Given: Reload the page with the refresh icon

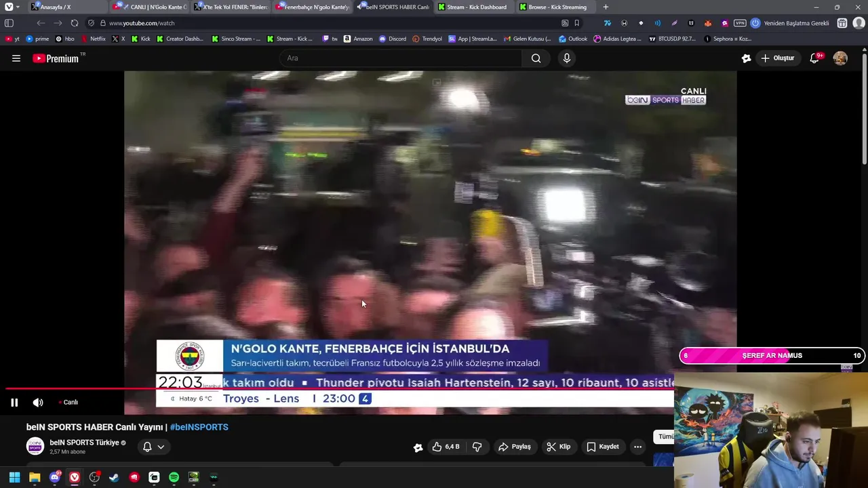Looking at the screenshot, I should tap(75, 23).
